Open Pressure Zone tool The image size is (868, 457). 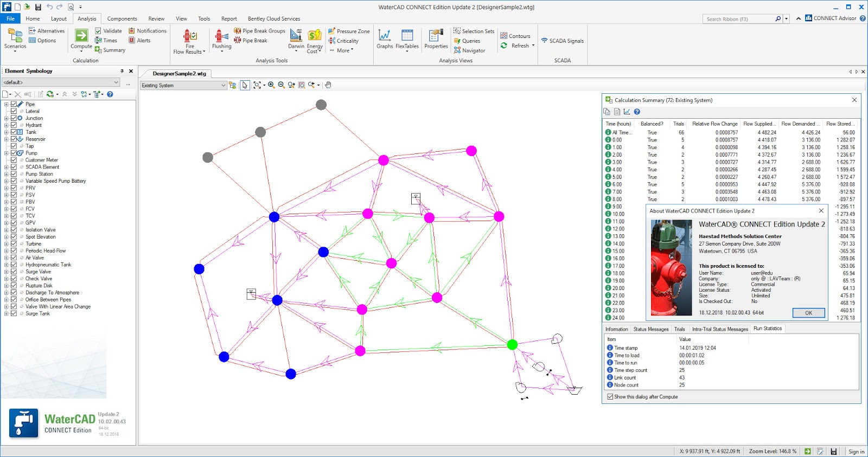[349, 31]
